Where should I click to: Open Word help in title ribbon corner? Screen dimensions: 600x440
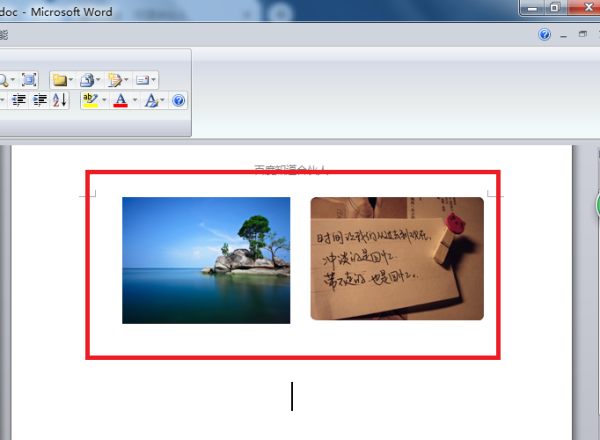pyautogui.click(x=544, y=35)
